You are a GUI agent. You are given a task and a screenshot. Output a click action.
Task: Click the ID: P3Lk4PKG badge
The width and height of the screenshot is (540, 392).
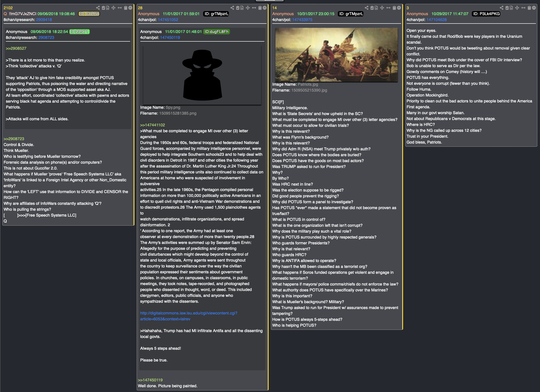486,14
